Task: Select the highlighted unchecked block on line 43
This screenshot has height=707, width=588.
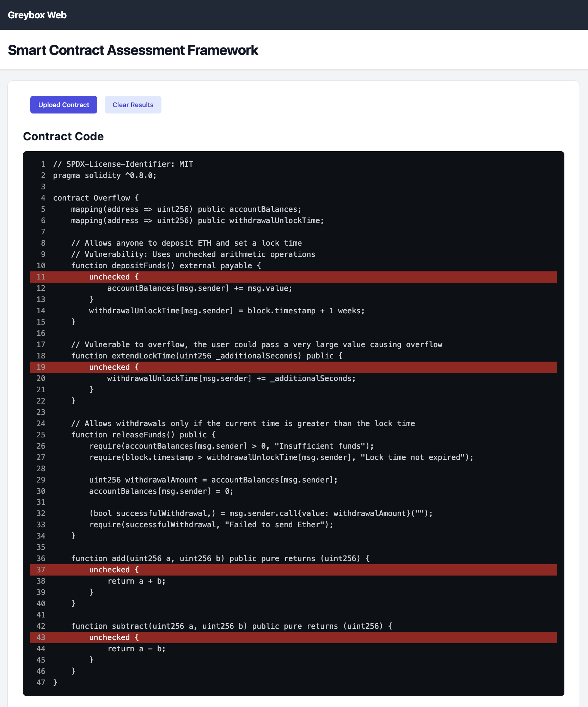Action: [x=114, y=637]
